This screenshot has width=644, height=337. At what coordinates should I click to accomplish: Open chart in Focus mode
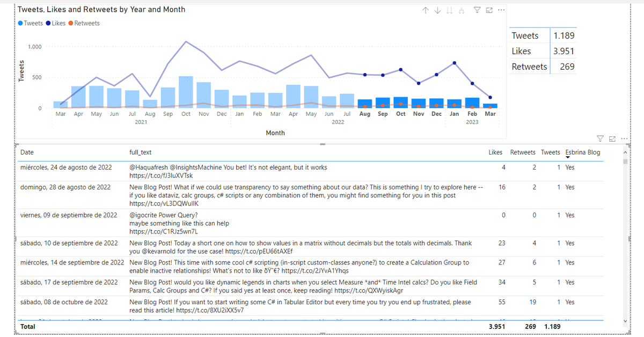coord(489,10)
